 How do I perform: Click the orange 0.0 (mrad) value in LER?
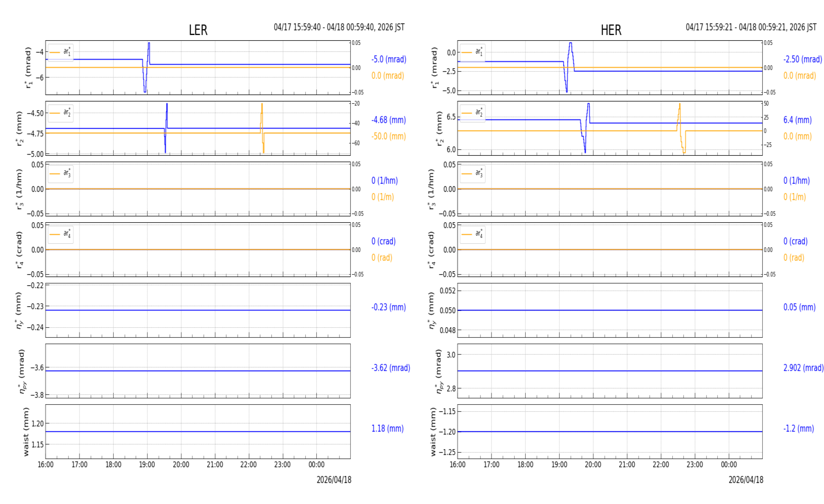[x=387, y=76]
